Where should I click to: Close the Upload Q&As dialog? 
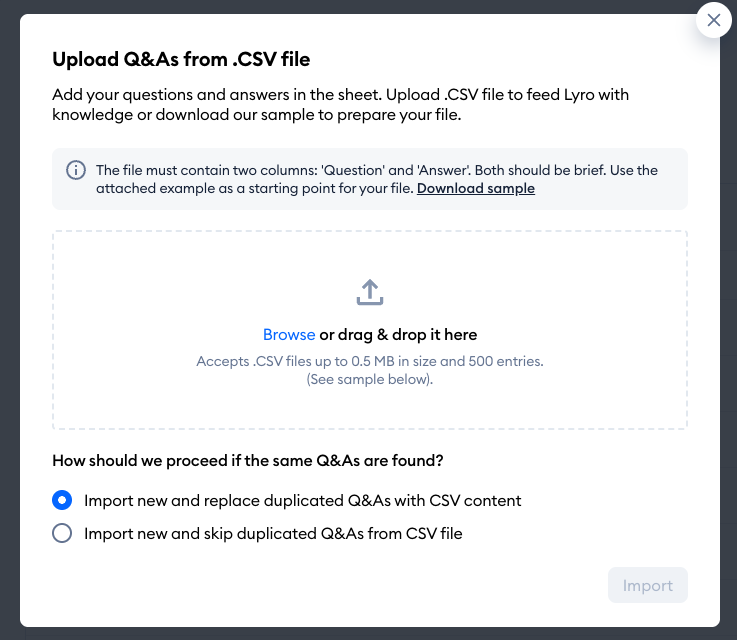[x=713, y=20]
